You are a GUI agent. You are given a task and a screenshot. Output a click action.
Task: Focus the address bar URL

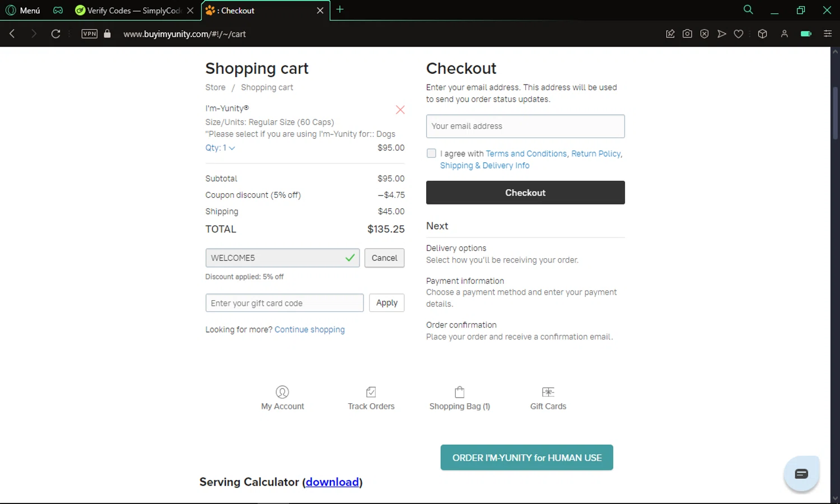tap(185, 34)
